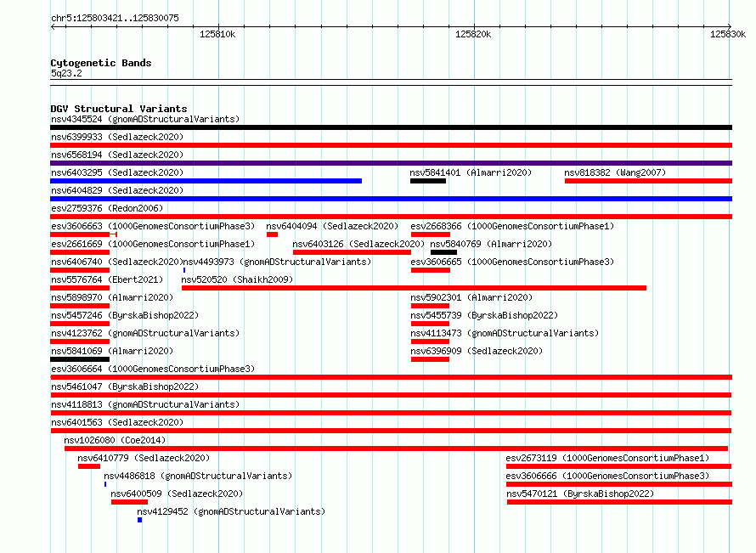Open nsv5898970 (Almarri2020) variant
This screenshot has height=553, width=756.
click(112, 297)
